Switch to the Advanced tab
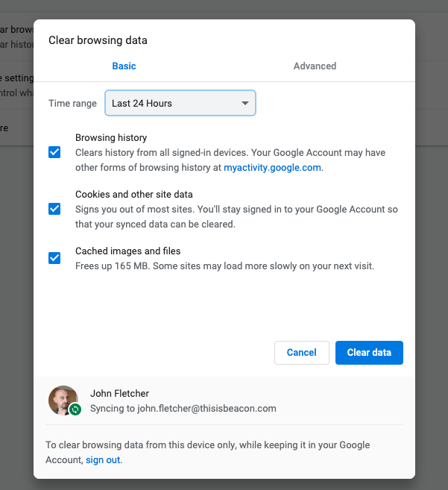The height and width of the screenshot is (490, 448). click(315, 66)
